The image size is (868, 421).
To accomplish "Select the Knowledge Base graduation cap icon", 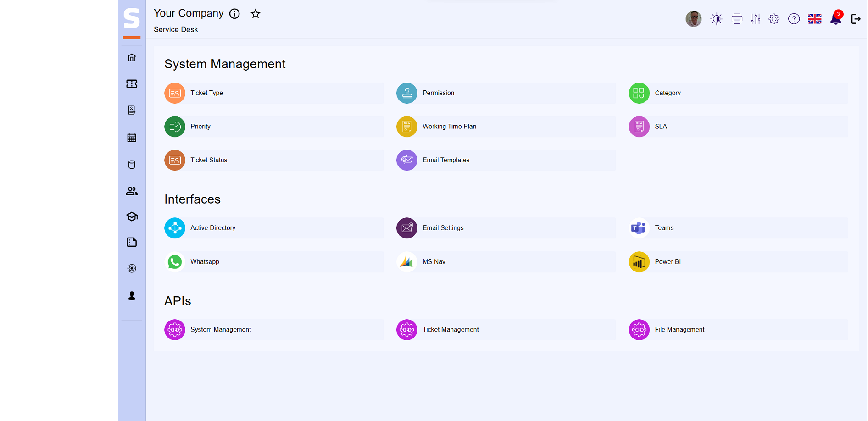I will coord(132,216).
